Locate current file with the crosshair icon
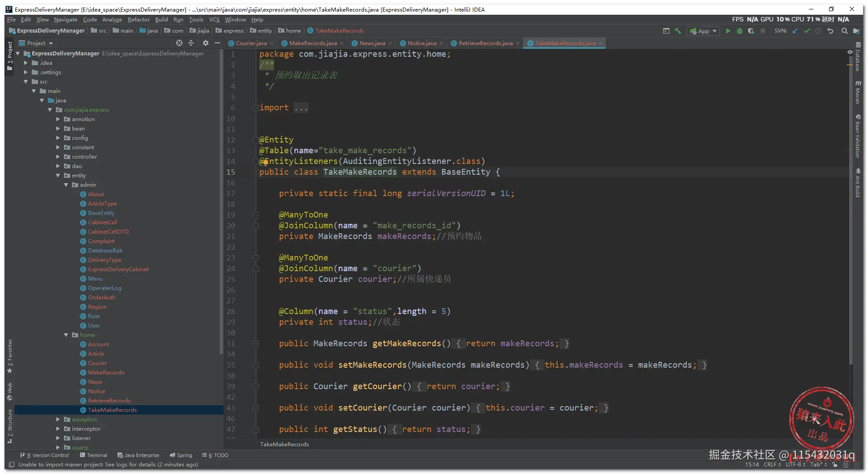The width and height of the screenshot is (868, 474). click(179, 43)
